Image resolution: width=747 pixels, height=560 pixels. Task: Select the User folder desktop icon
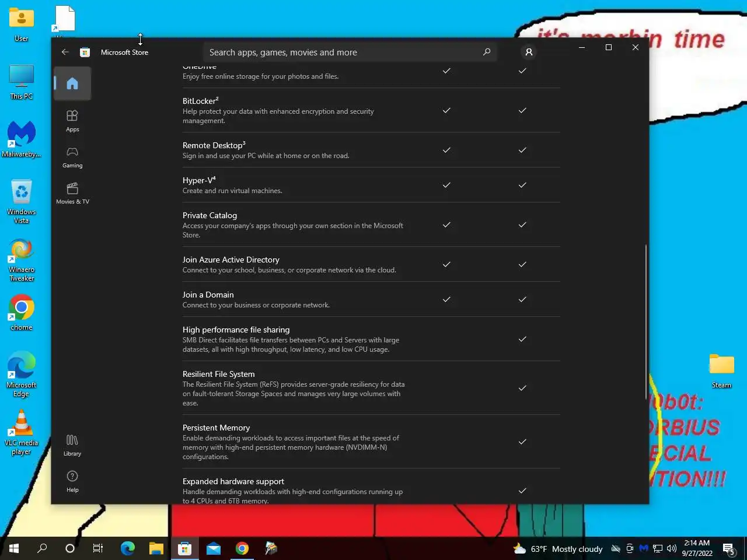[22, 24]
